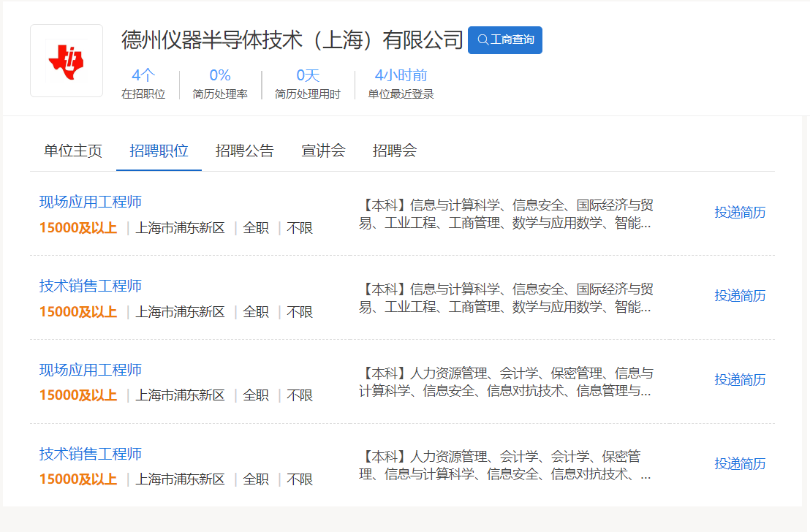The image size is (810, 532).
Task: Click 上海市浦东新区 in first 技术销售工程师 row
Action: pos(181,312)
